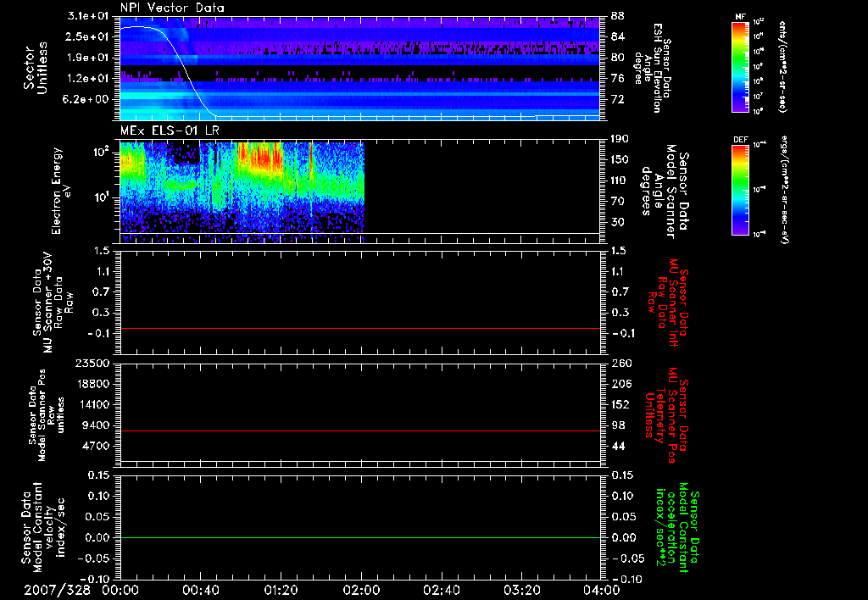Click the "152" telemetry tick value
The width and height of the screenshot is (868, 600).
[621, 405]
